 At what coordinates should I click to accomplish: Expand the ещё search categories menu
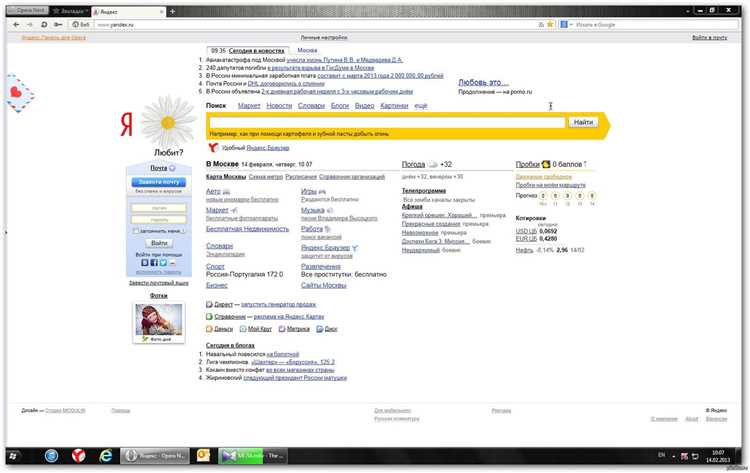tap(421, 105)
